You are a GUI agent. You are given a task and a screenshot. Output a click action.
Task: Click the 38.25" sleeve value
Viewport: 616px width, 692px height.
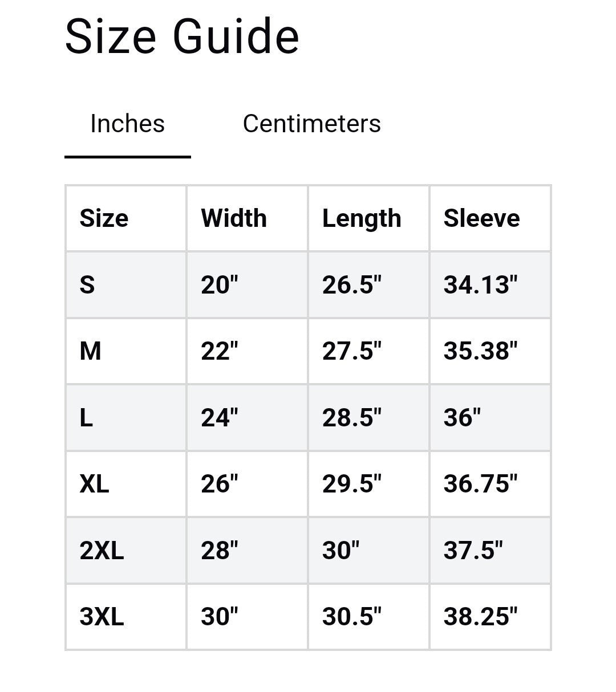pyautogui.click(x=480, y=617)
